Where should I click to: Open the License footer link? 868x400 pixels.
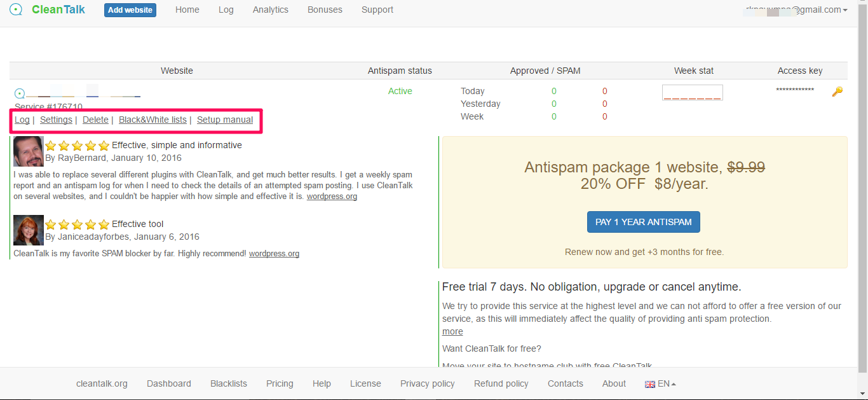click(365, 383)
